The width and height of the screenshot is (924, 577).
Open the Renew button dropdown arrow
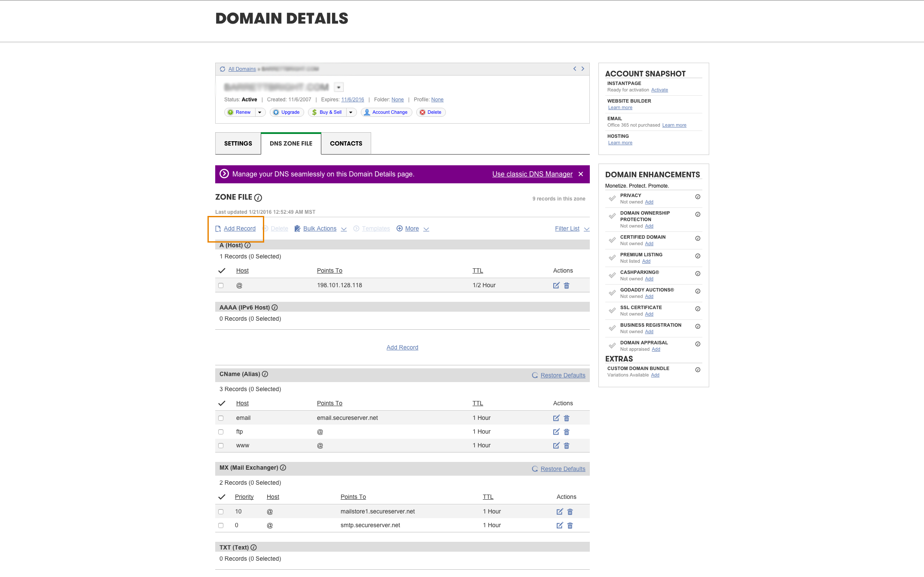pos(259,112)
